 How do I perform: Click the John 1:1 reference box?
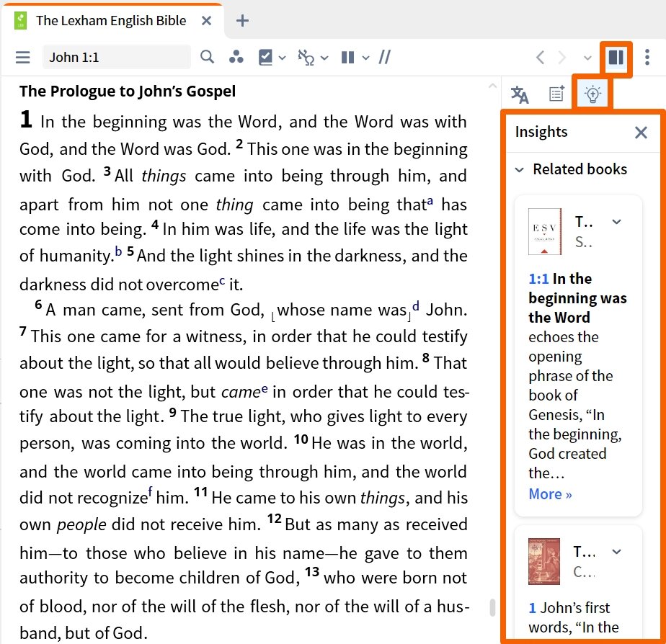pyautogui.click(x=116, y=57)
